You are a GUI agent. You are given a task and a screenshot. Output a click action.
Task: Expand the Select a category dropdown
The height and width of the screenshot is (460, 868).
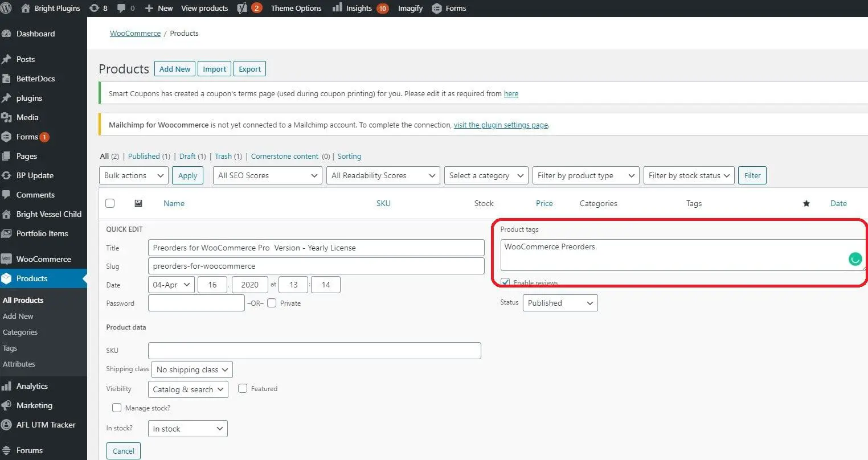coord(485,175)
